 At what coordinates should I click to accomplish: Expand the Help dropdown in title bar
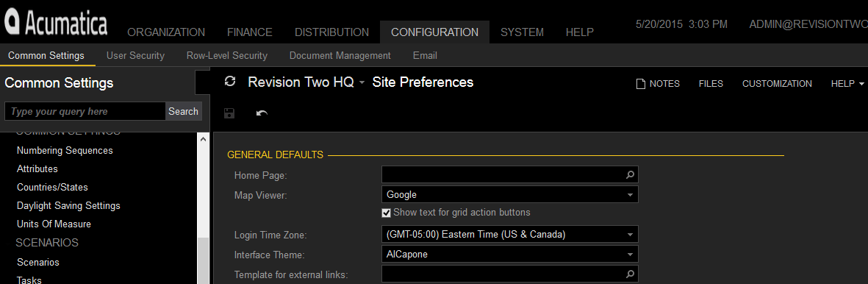pyautogui.click(x=847, y=84)
